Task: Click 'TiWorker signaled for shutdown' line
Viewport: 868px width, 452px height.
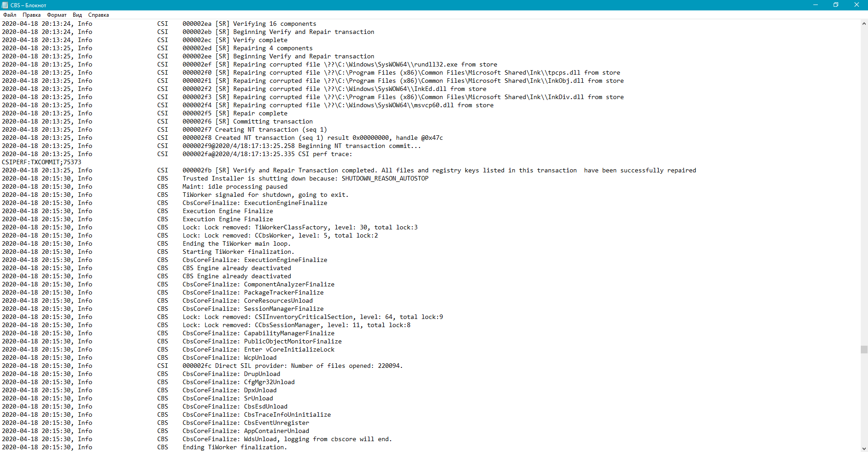Action: (x=265, y=195)
